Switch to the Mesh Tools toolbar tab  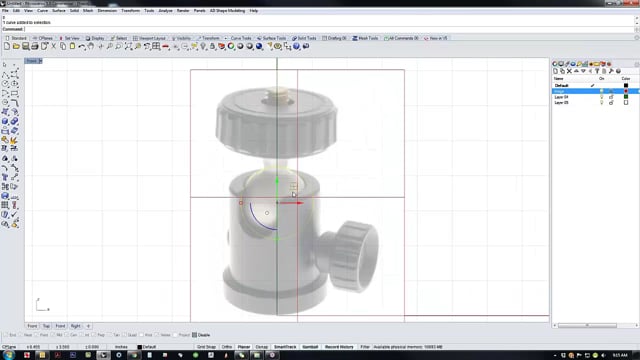tap(365, 38)
